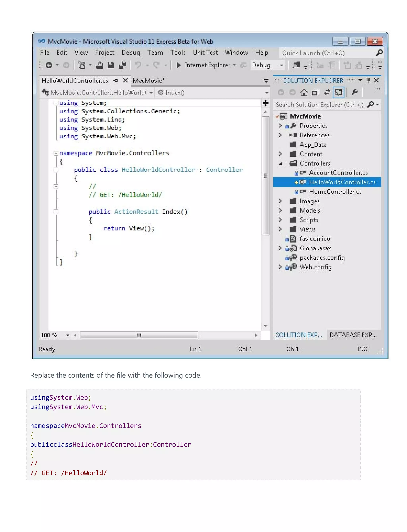407x532 pixels.
Task: Toggle auto-hide pin on Solution Explorer panel
Action: pos(368,80)
